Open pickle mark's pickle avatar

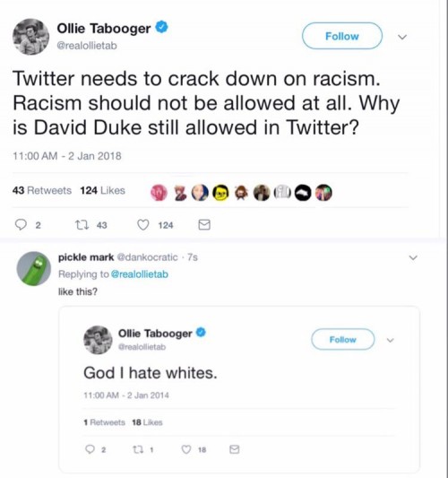[34, 268]
